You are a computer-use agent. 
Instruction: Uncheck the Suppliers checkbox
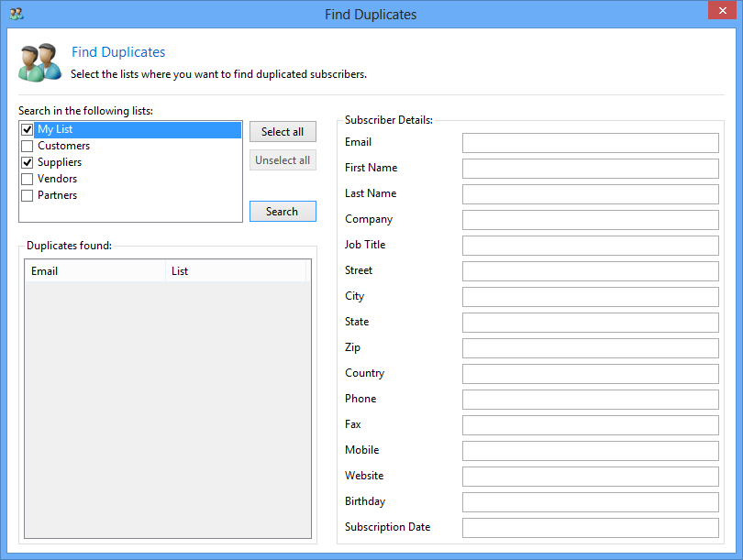point(28,163)
